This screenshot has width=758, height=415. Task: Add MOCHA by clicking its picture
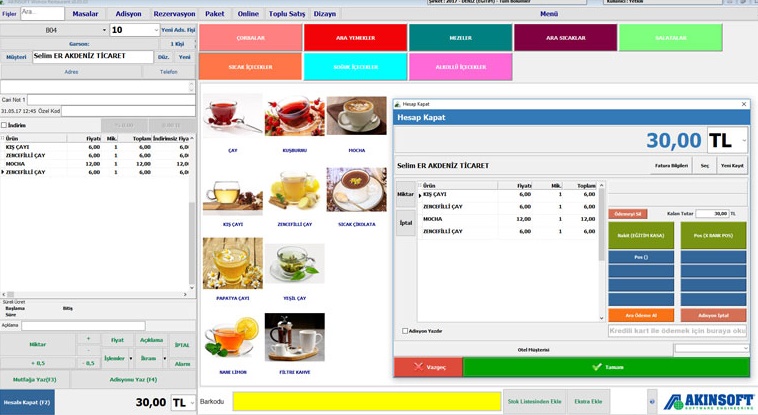click(x=356, y=116)
